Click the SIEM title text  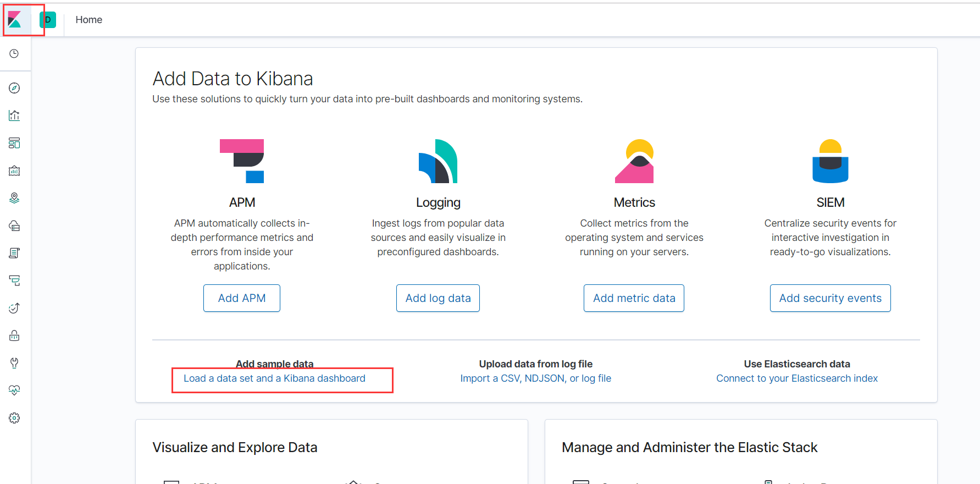point(830,202)
